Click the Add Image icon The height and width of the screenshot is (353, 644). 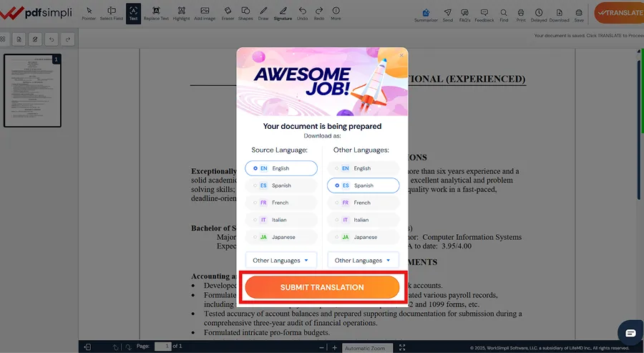pyautogui.click(x=205, y=14)
